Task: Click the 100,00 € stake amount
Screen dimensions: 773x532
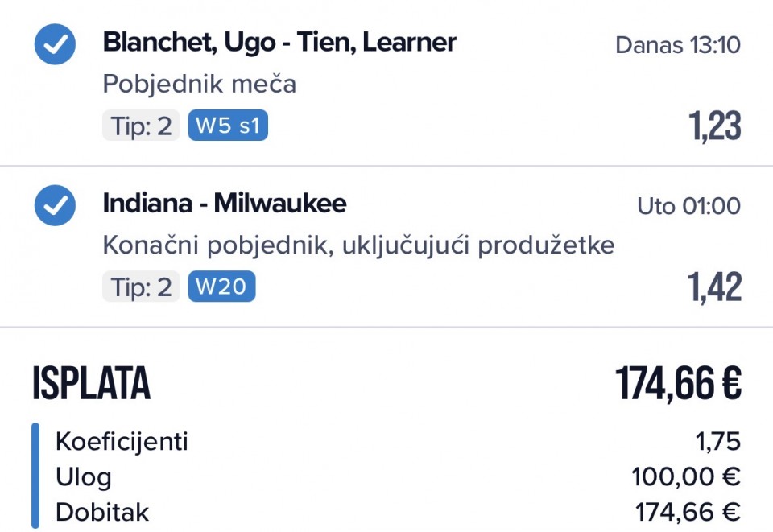Action: tap(685, 477)
